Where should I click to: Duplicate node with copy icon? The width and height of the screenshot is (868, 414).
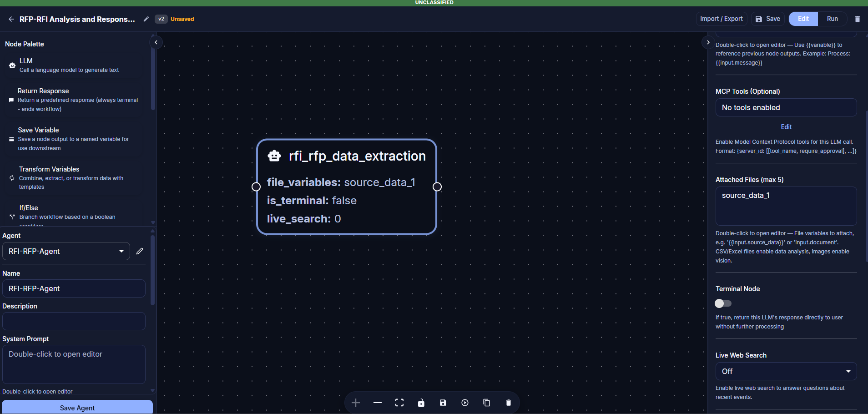pos(487,403)
